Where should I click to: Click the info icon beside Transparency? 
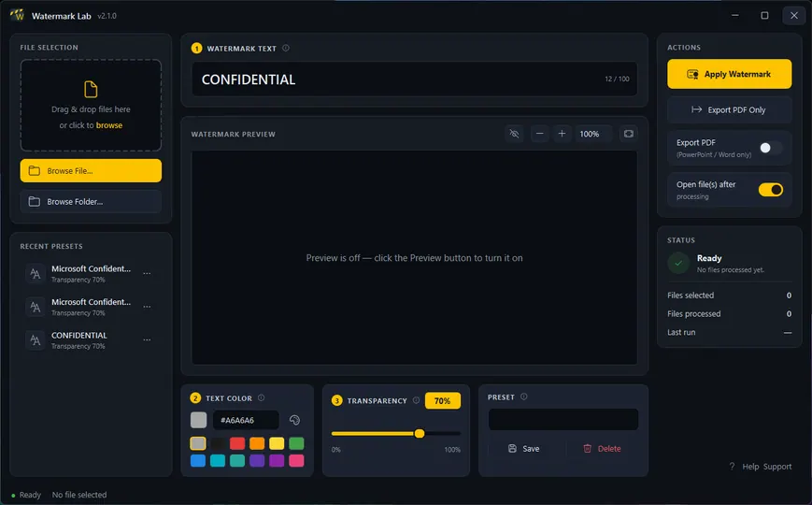coord(416,400)
